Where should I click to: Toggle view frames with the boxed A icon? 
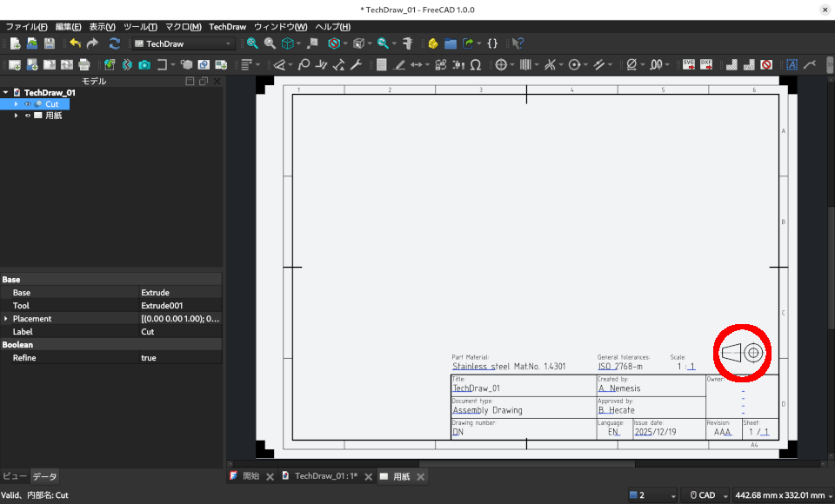point(792,63)
